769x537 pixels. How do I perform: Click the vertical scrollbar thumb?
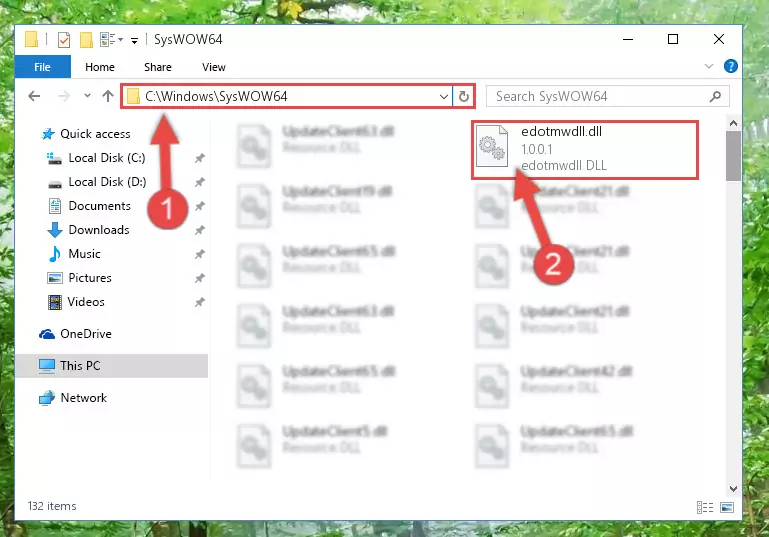[733, 156]
